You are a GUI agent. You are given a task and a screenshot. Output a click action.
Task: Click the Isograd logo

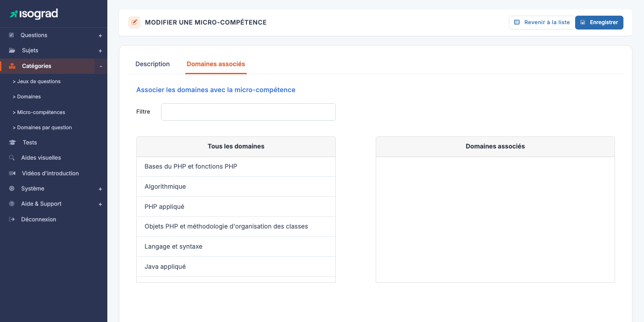[34, 14]
